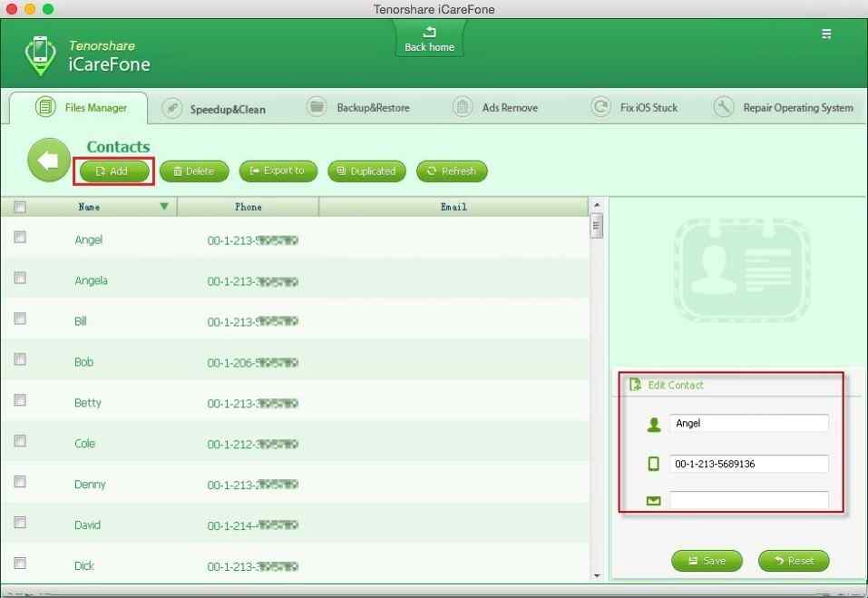
Task: Check the box for Angela
Action: [20, 278]
